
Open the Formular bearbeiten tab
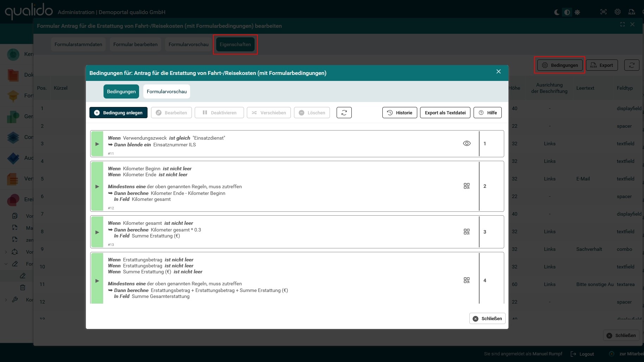pyautogui.click(x=135, y=44)
